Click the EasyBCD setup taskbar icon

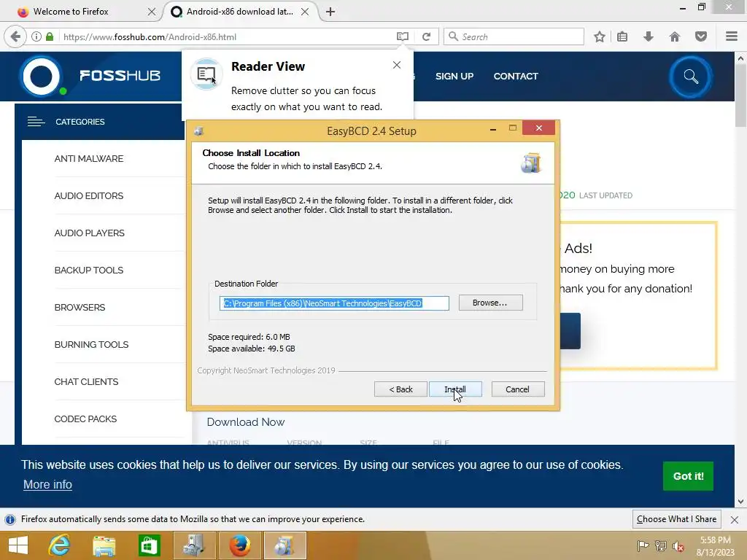tap(285, 545)
